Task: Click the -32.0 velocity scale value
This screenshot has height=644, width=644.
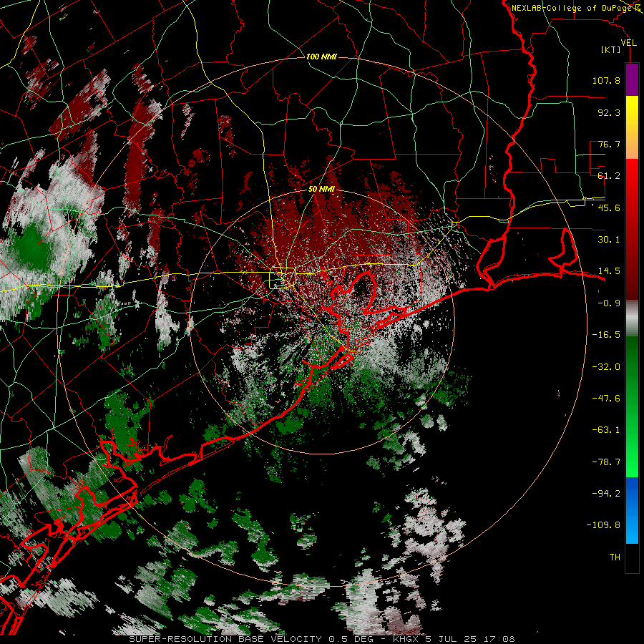Action: tap(606, 367)
